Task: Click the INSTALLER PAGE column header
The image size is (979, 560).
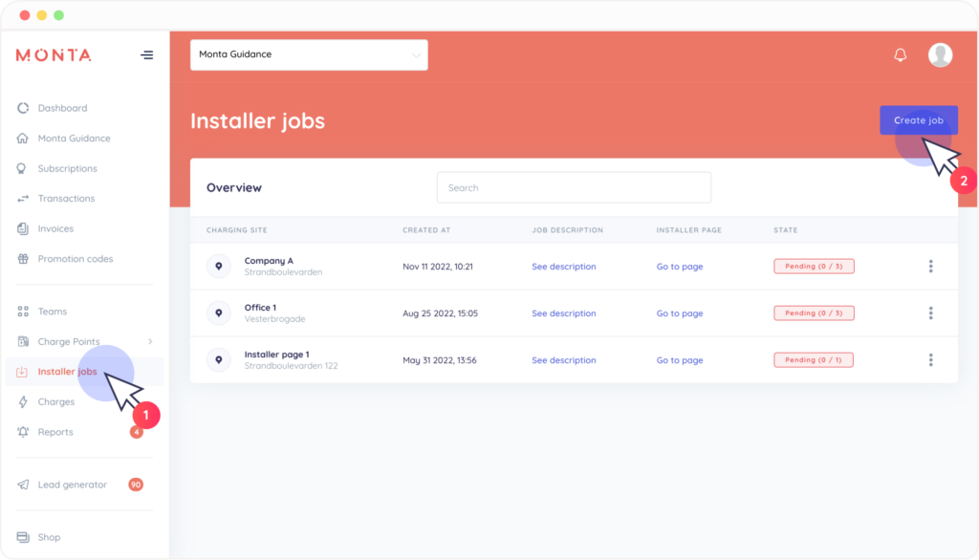Action: [688, 229]
